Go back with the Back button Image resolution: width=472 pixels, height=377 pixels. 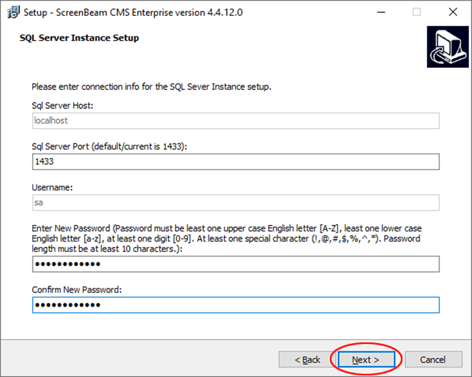tap(307, 360)
